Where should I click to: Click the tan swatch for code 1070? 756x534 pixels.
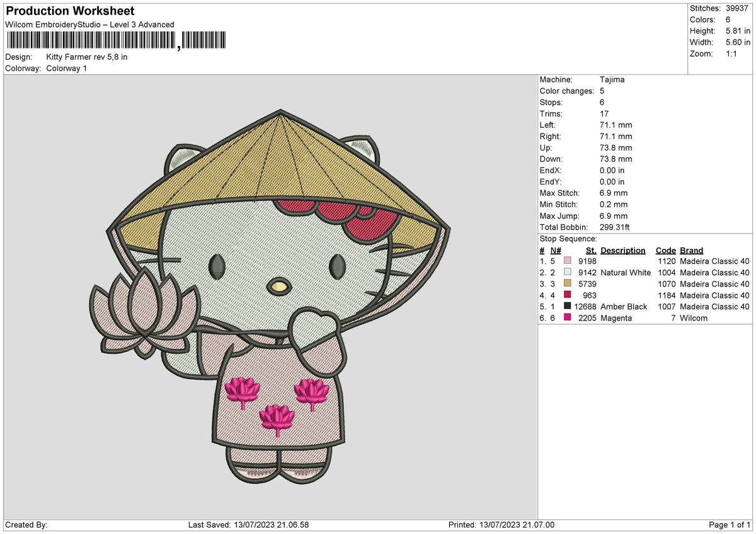568,284
